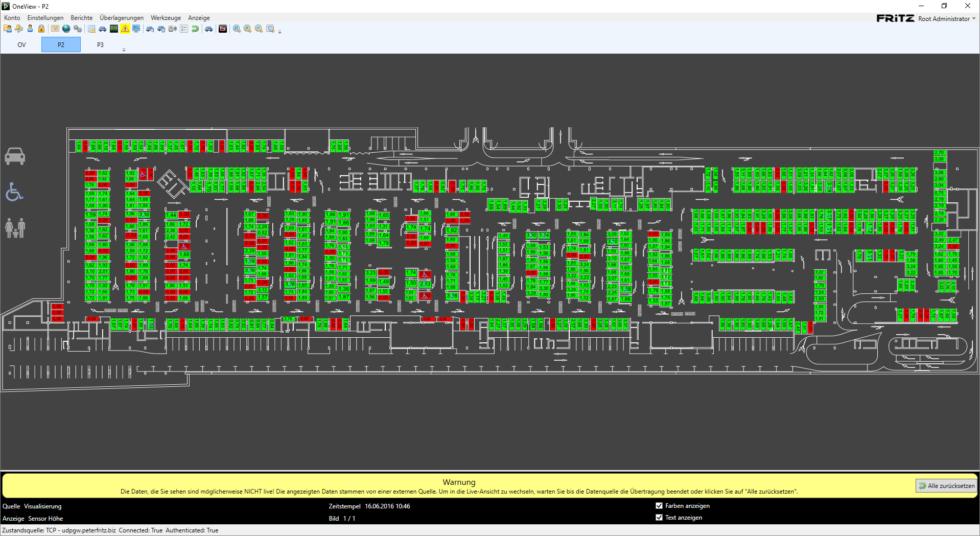The image size is (980, 536).
Task: Click the Zeitstempel value 16.06.2016 10:46
Action: (387, 506)
